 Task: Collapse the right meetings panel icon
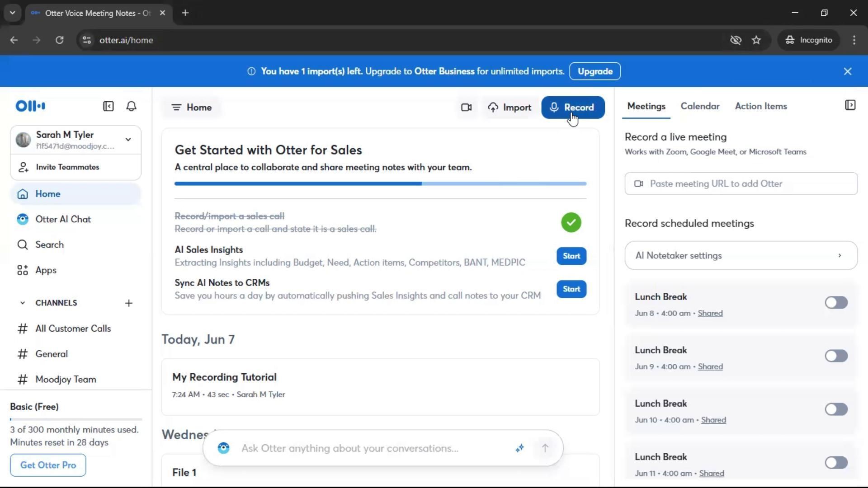tap(850, 105)
